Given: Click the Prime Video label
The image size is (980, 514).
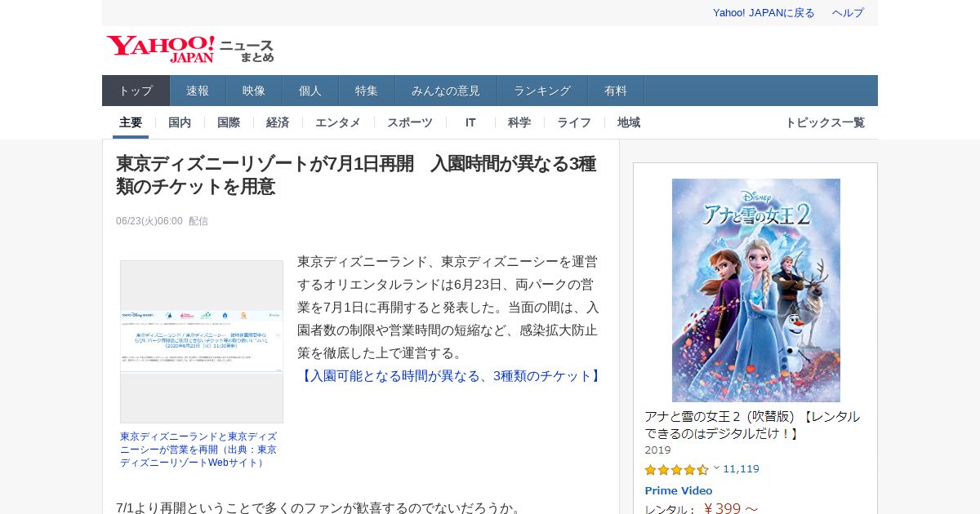Looking at the screenshot, I should [679, 490].
